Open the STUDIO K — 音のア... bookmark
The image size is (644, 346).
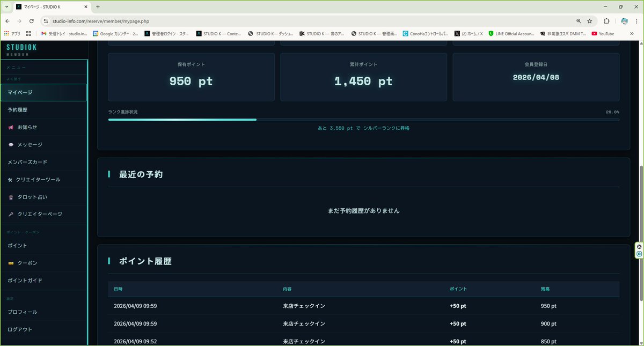323,33
